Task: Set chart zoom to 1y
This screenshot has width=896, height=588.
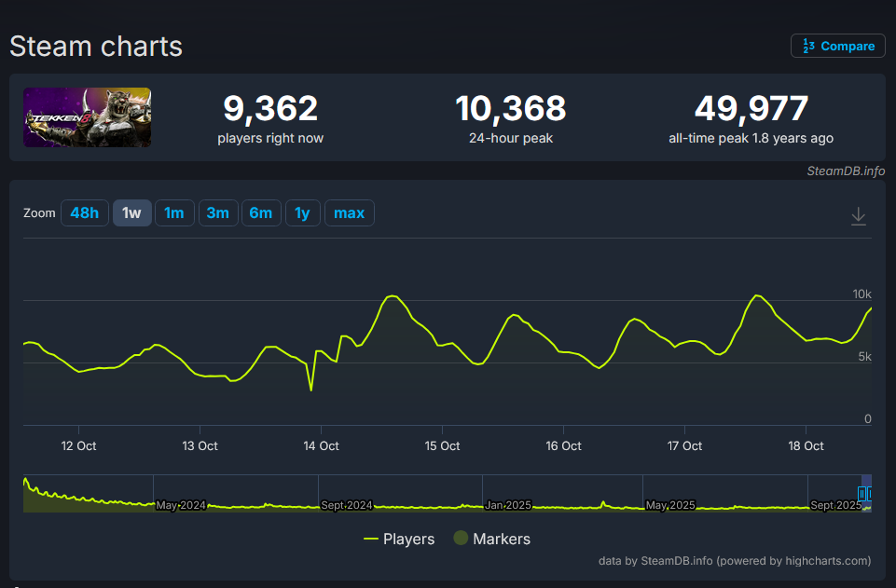Action: point(302,213)
